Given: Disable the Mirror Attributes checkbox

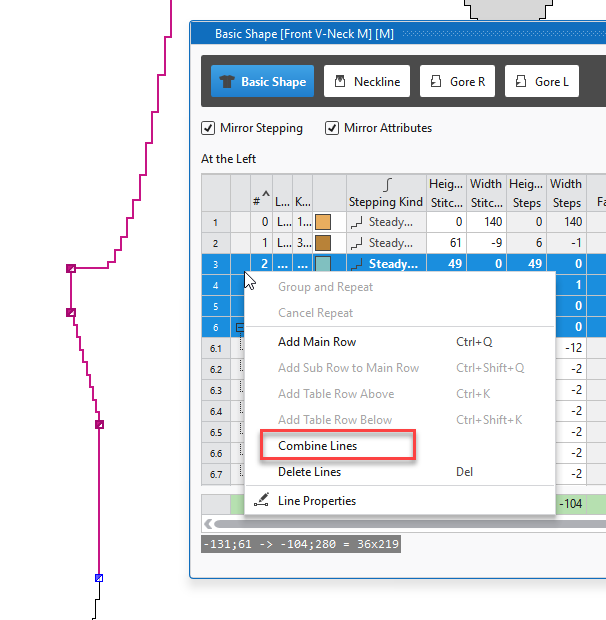Looking at the screenshot, I should [x=332, y=128].
